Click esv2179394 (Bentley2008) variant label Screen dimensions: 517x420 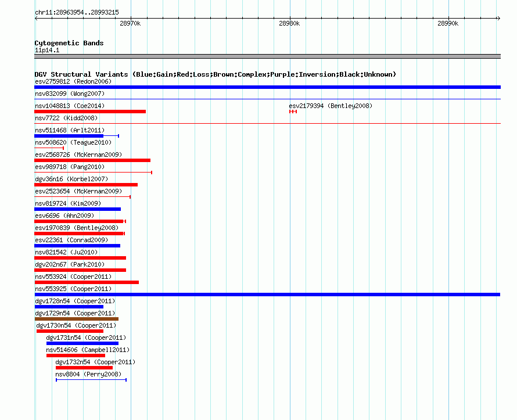pos(331,106)
